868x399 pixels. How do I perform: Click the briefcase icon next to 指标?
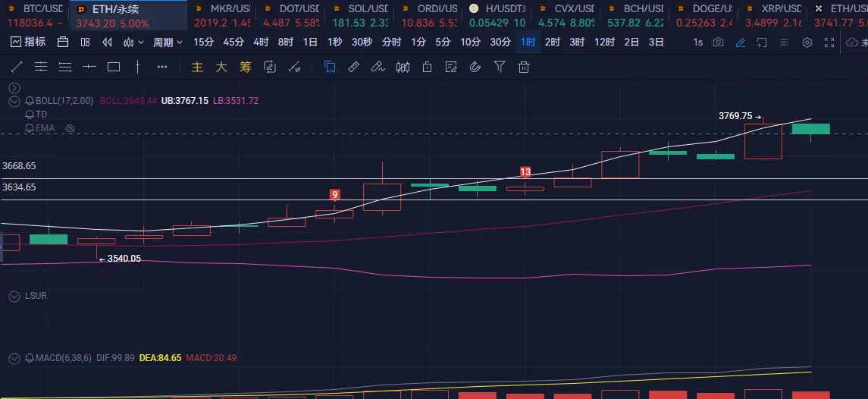(63, 42)
